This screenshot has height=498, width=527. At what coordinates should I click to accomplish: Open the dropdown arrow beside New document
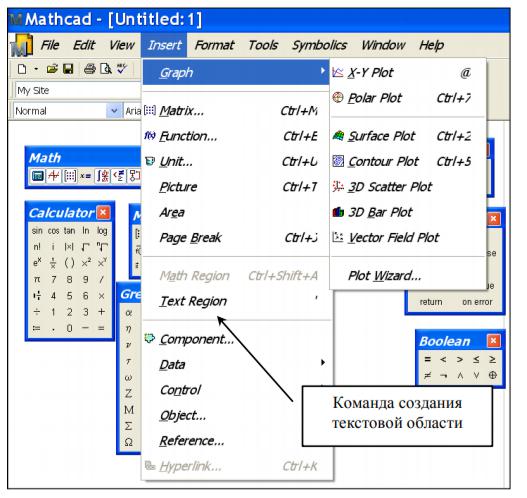point(36,69)
